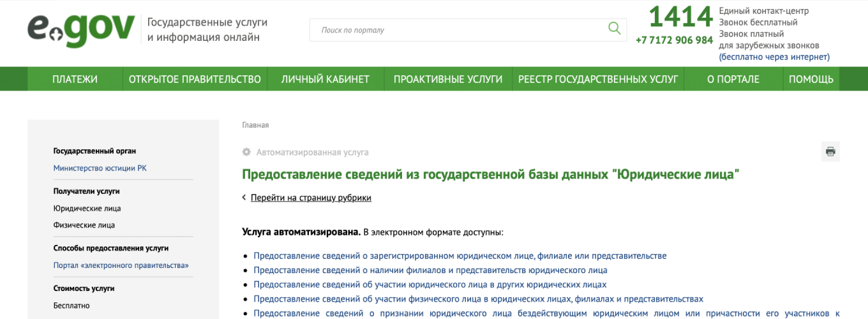
Task: Open the О ПОРТАЛЕ menu
Action: [x=733, y=79]
